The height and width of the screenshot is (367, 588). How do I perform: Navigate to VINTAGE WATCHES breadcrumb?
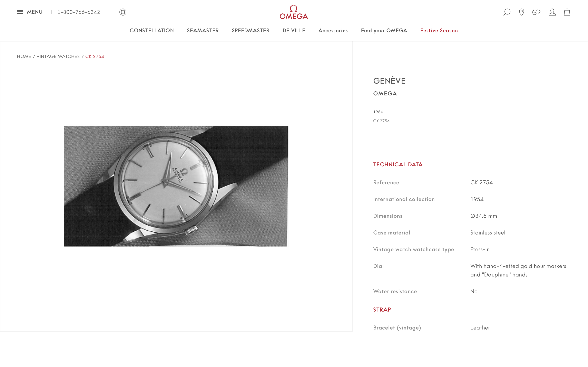click(x=58, y=56)
